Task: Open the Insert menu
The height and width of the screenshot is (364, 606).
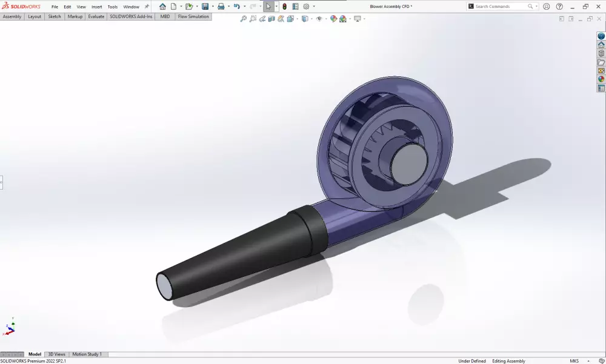Action: point(96,6)
